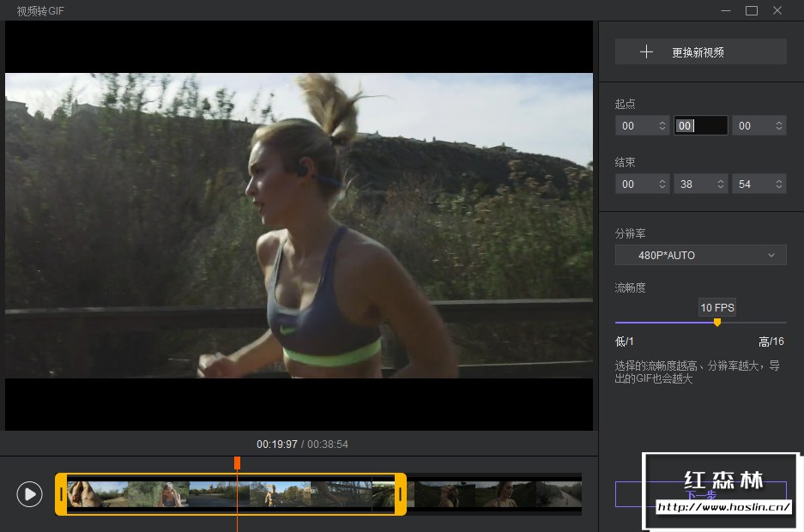
Task: Click the first timeline thumbnail frame
Action: pyautogui.click(x=98, y=494)
